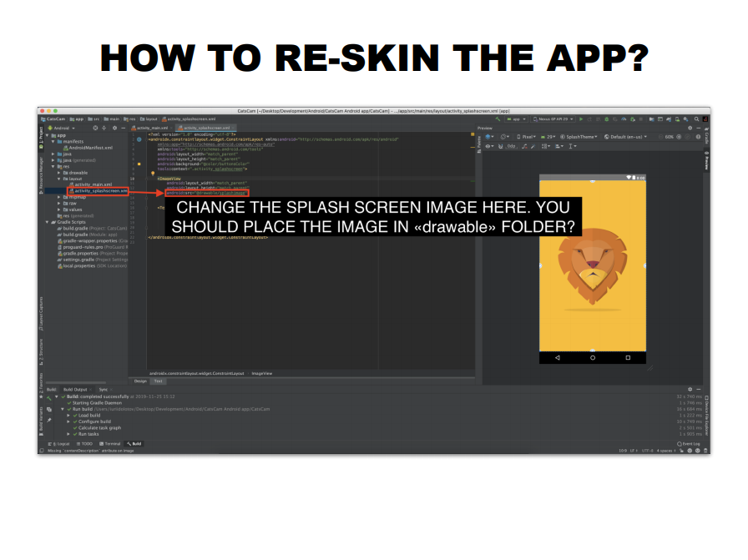Open Project panel gear settings
The height and width of the screenshot is (560, 748).
click(x=114, y=128)
